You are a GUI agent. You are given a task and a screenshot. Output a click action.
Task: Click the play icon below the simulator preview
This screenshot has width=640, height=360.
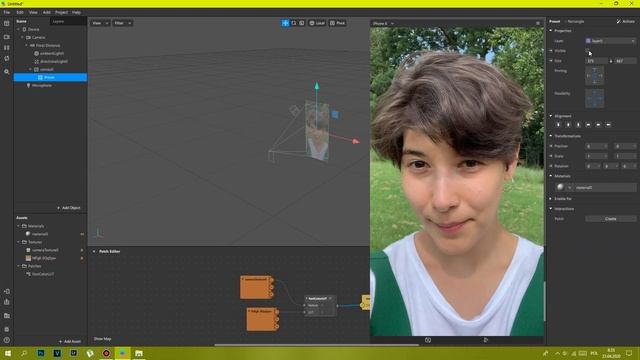click(485, 340)
